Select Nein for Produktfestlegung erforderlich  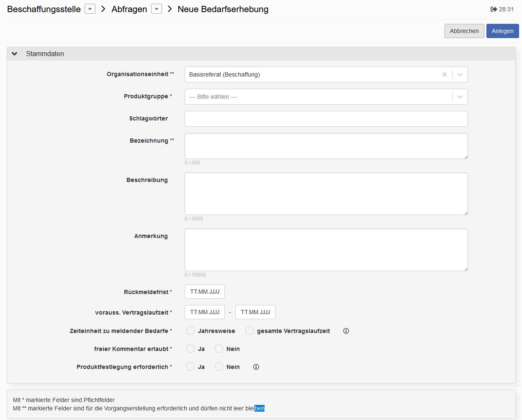(219, 366)
